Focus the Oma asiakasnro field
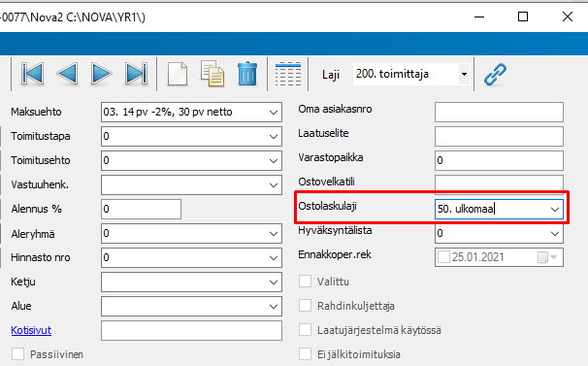This screenshot has width=588, height=366. 499,113
